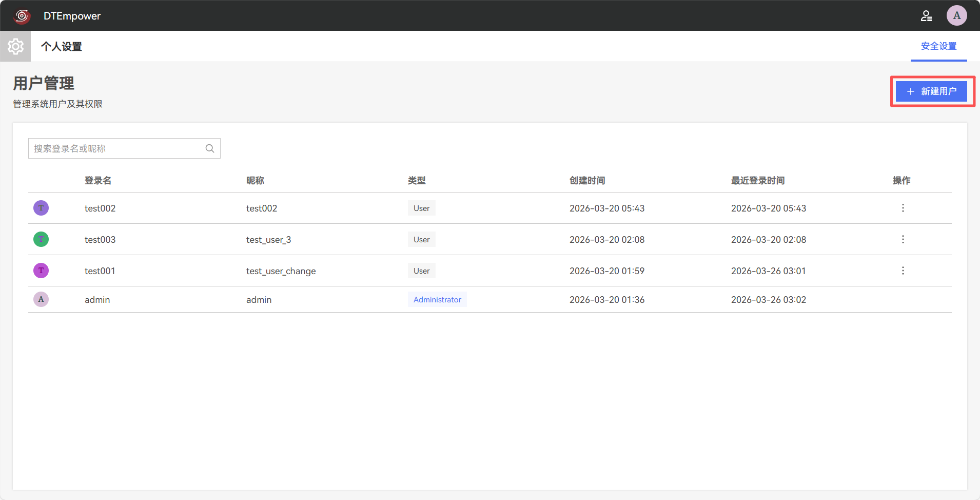
Task: Click nickname test_user_3
Action: pyautogui.click(x=268, y=240)
